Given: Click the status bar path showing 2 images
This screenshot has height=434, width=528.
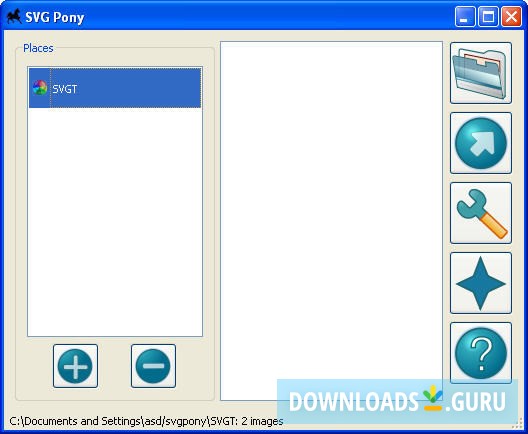Looking at the screenshot, I should coord(146,421).
